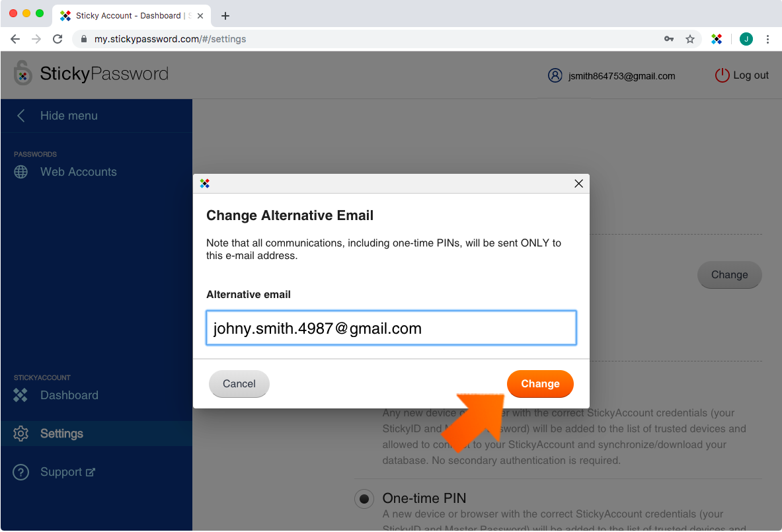This screenshot has height=532, width=782.
Task: Click the Settings gear icon
Action: (21, 434)
